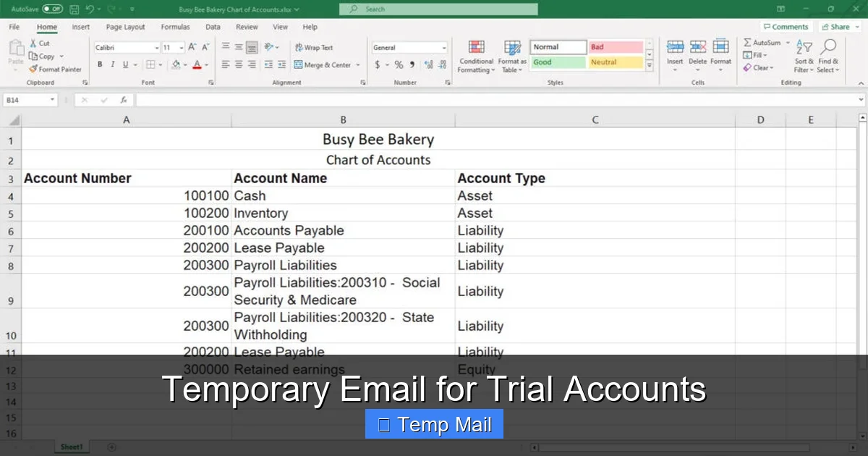
Task: Open the font color dropdown arrow
Action: [206, 64]
